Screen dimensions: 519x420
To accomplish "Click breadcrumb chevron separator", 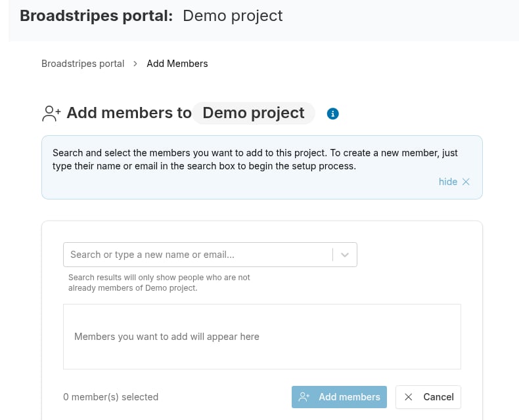I will click(x=135, y=64).
